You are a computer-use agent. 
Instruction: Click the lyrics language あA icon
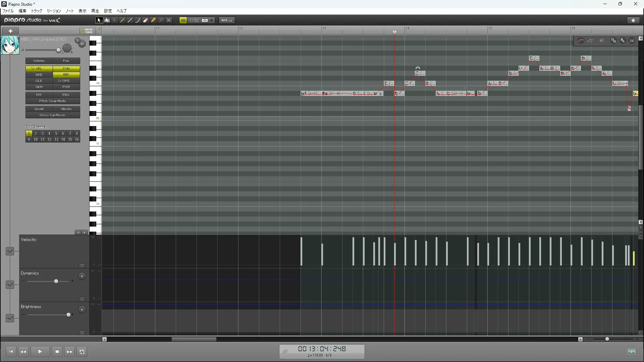[623, 41]
